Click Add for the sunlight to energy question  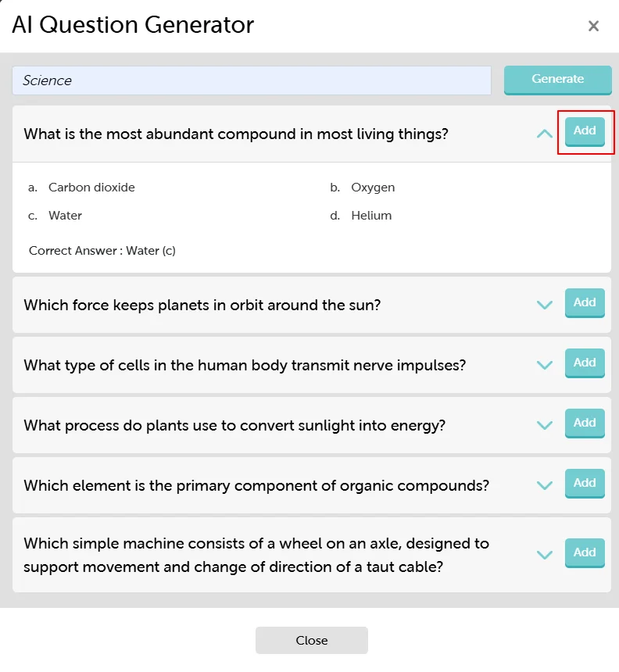585,423
